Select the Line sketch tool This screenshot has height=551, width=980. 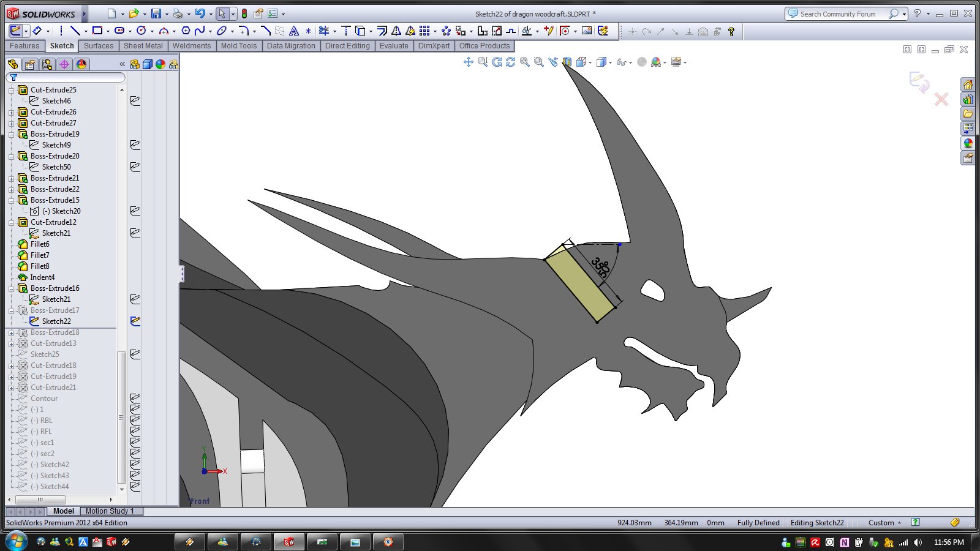[75, 31]
